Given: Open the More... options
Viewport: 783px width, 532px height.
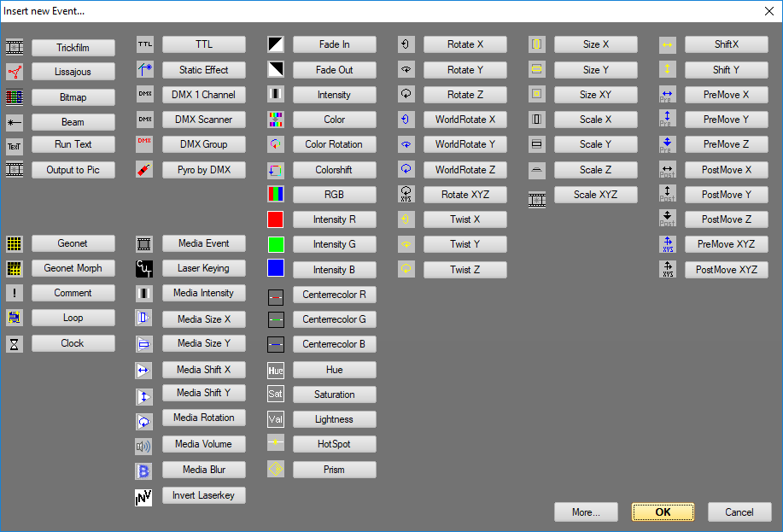Looking at the screenshot, I should click(586, 512).
